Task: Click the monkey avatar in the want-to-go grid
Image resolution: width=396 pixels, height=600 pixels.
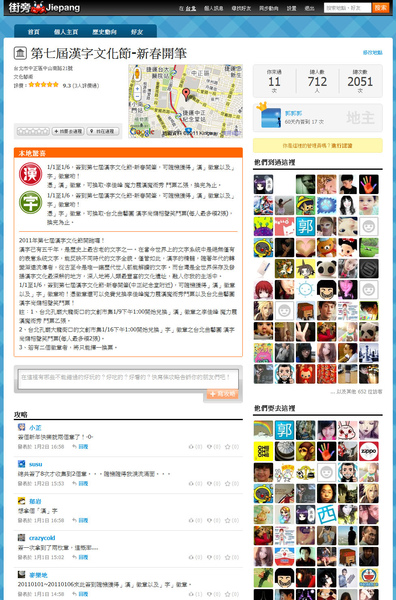Action: (305, 452)
